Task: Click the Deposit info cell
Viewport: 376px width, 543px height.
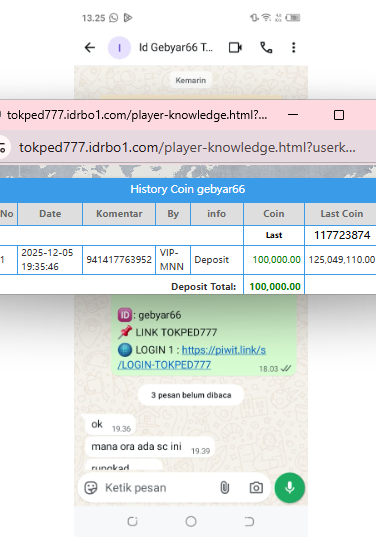Action: [217, 260]
